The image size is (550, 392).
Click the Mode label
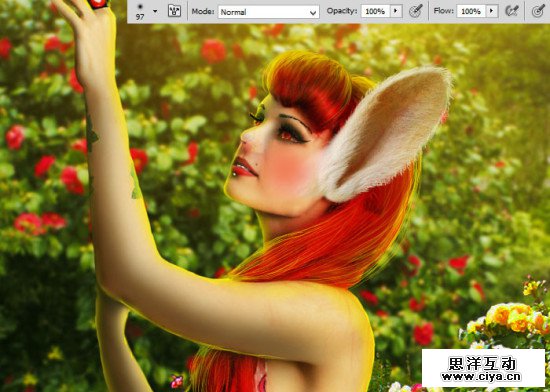[x=203, y=12]
